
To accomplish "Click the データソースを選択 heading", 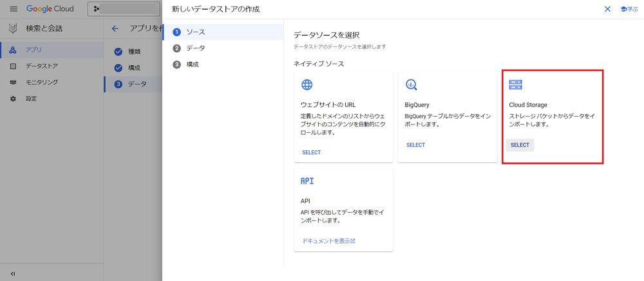I will pyautogui.click(x=327, y=35).
